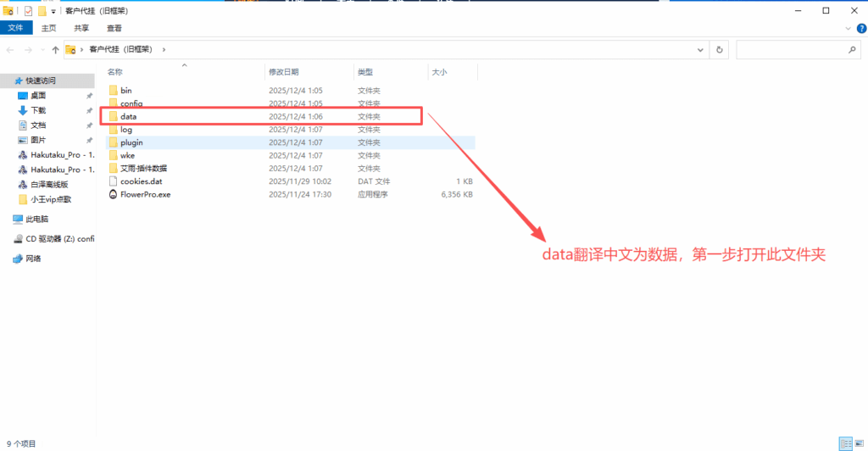Click in the search box
The width and height of the screenshot is (868, 451).
[x=793, y=50]
